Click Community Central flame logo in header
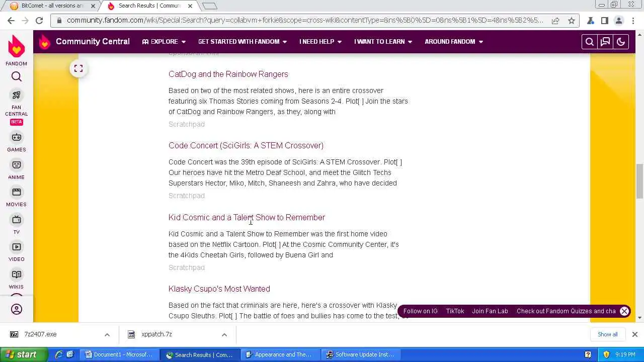This screenshot has width=644, height=362. tap(45, 41)
